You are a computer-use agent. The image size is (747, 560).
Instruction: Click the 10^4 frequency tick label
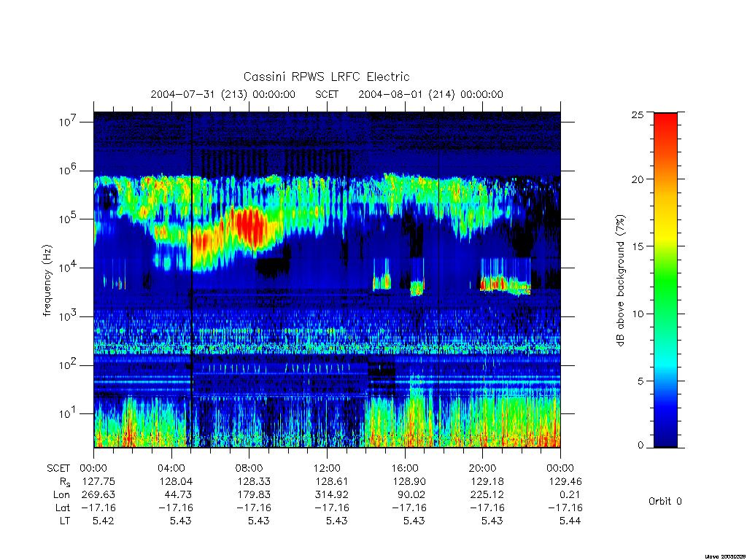(x=69, y=268)
